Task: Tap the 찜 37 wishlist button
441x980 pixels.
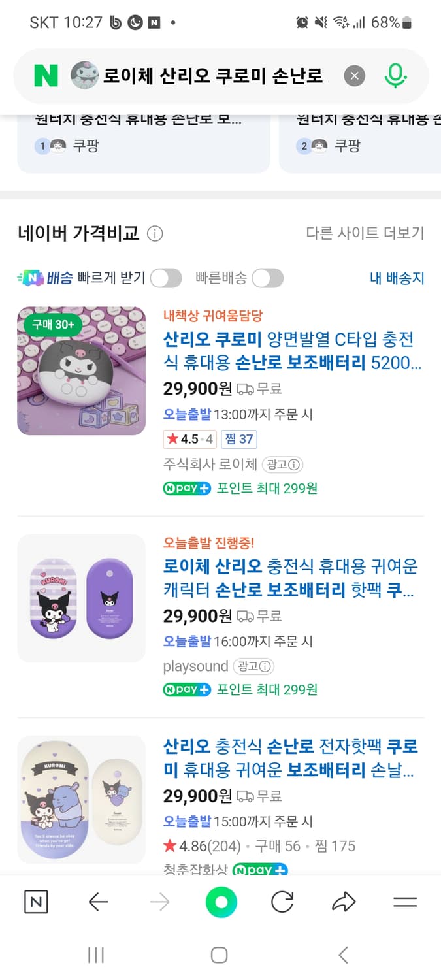Action: (239, 439)
